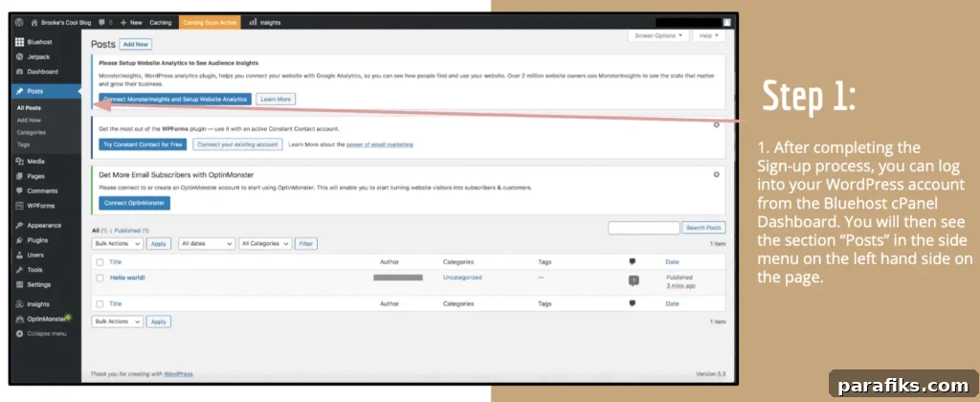Image resolution: width=980 pixels, height=402 pixels.
Task: Click the Settings icon in sidebar
Action: pyautogui.click(x=20, y=284)
